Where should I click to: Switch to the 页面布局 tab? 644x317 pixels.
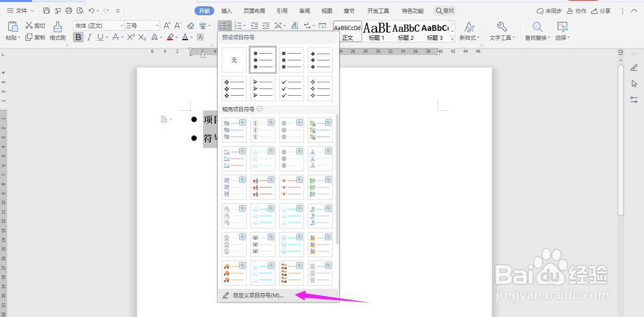pos(254,11)
